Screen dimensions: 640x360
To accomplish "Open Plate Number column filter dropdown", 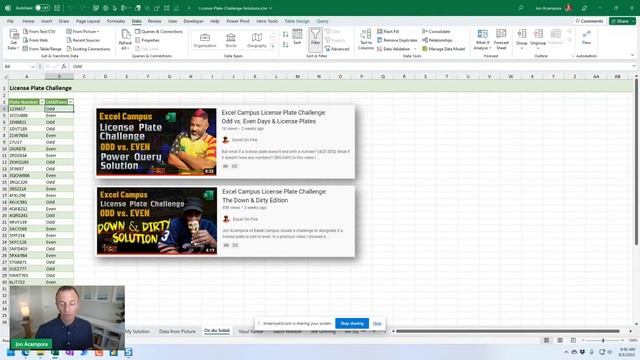I will pyautogui.click(x=42, y=102).
